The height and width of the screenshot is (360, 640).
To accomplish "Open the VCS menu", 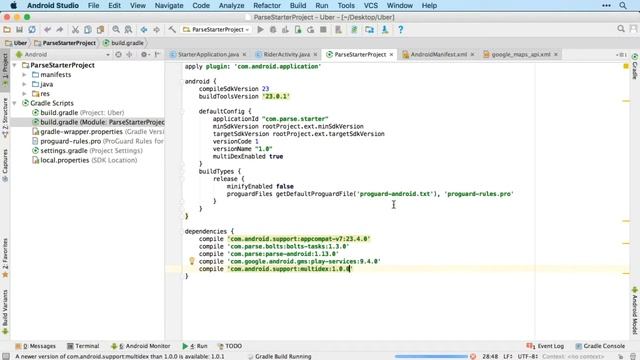I will coord(371,5).
